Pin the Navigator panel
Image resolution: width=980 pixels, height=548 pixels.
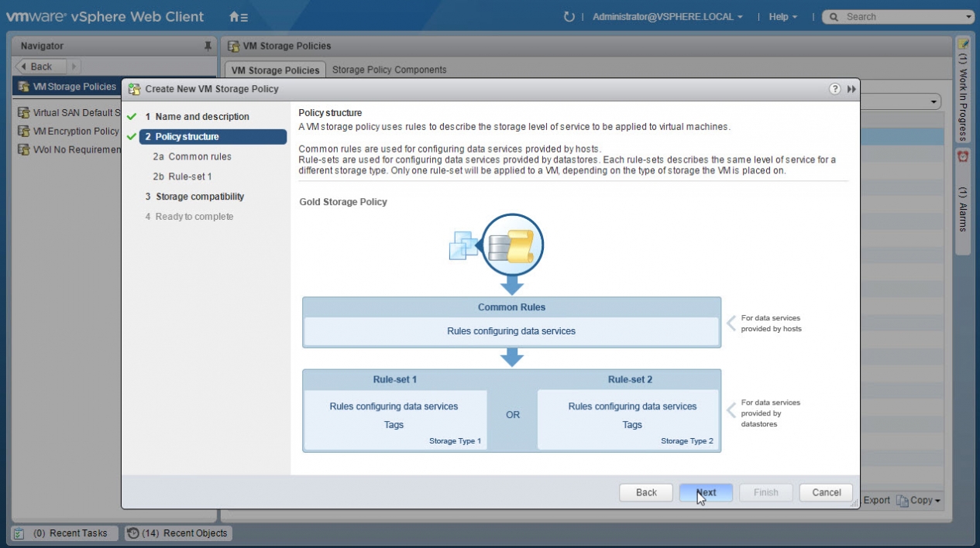click(208, 46)
